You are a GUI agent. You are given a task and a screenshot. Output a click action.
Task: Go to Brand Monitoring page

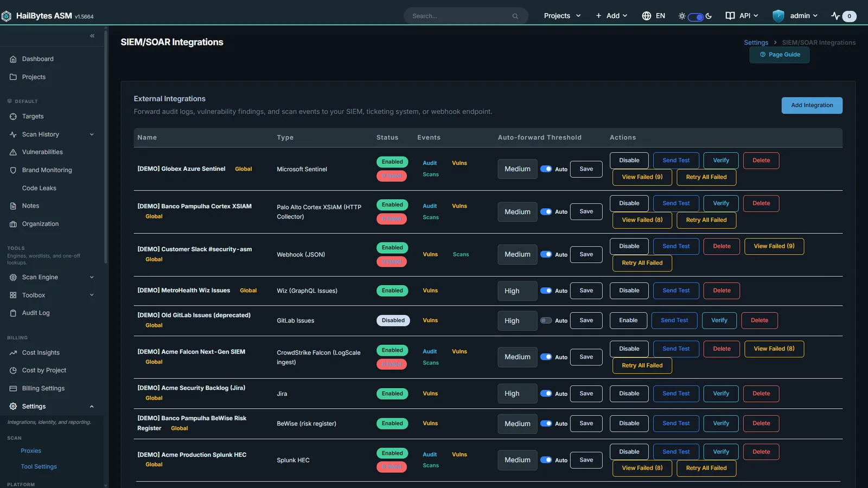(x=47, y=170)
